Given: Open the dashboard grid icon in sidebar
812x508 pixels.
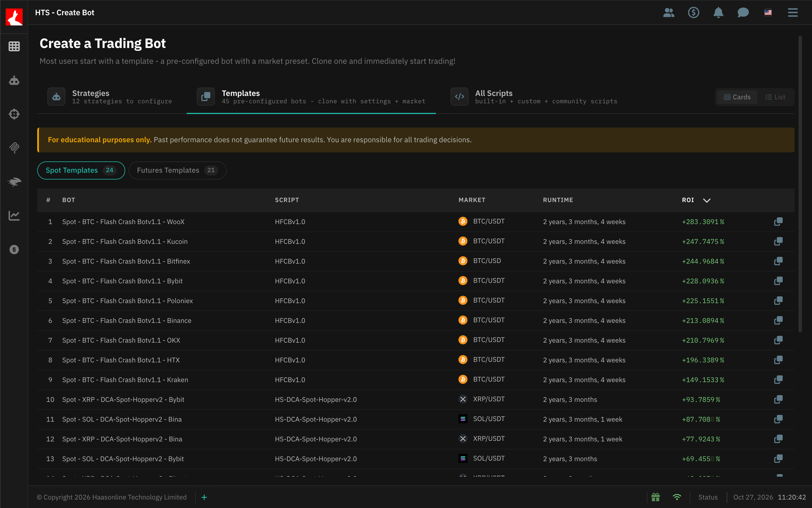Looking at the screenshot, I should [14, 46].
